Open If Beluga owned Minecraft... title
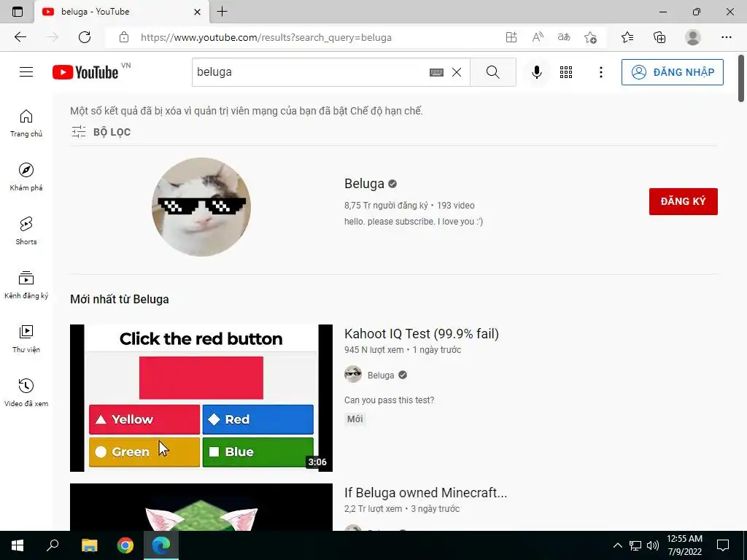The height and width of the screenshot is (560, 747). tap(425, 493)
